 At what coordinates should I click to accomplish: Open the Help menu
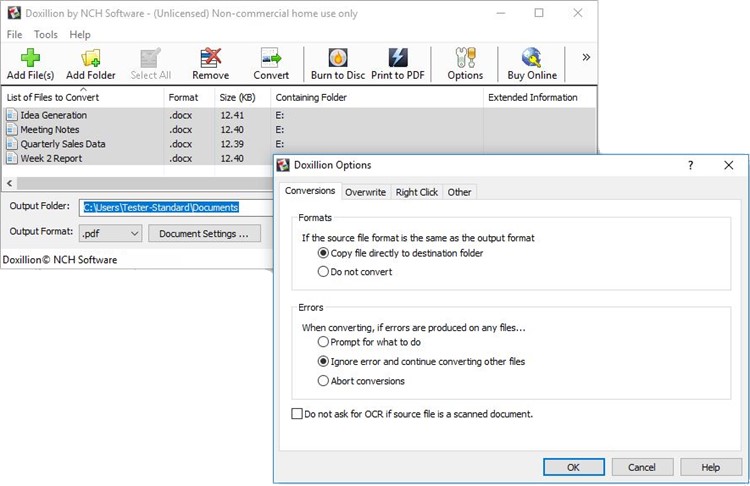79,34
